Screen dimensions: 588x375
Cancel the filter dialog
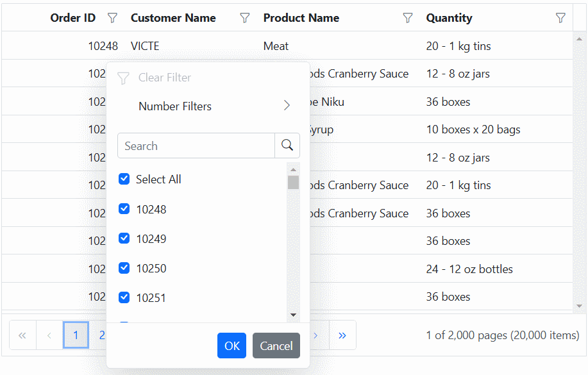point(276,346)
